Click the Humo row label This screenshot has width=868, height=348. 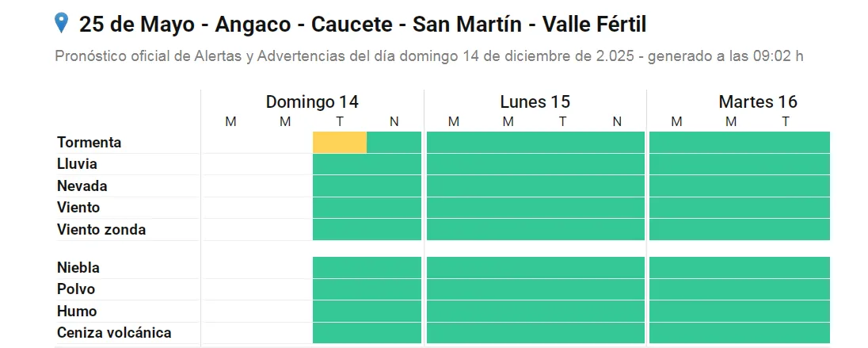pos(77,312)
